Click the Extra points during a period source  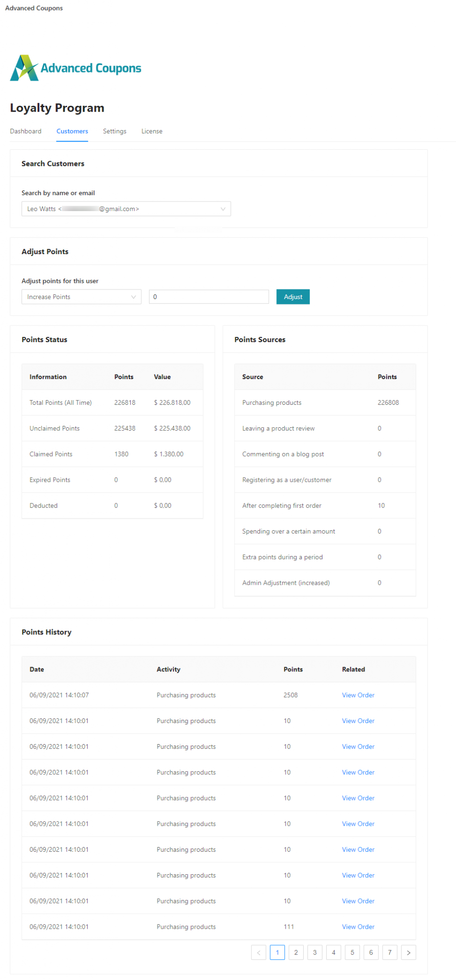pyautogui.click(x=283, y=557)
